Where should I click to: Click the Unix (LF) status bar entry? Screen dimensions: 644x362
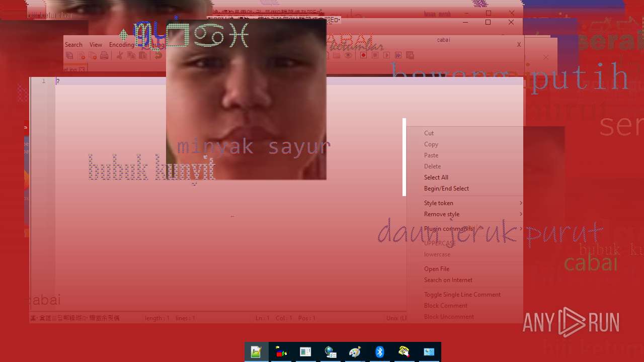click(x=396, y=318)
